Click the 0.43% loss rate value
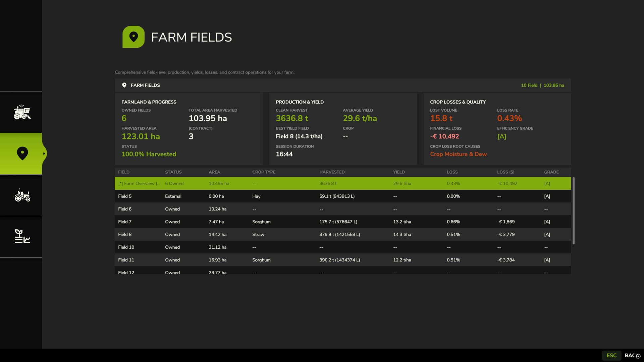Viewport: 644px width, 362px height. pyautogui.click(x=509, y=118)
